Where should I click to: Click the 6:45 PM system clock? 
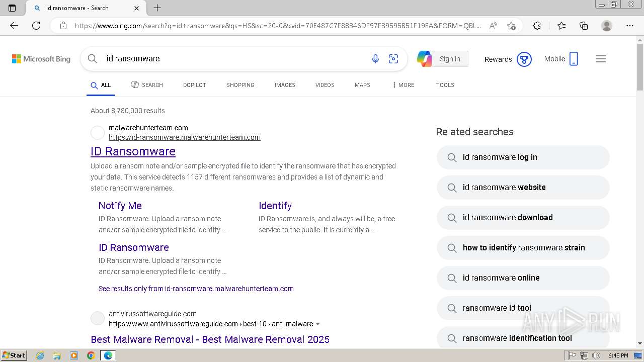[x=618, y=355]
